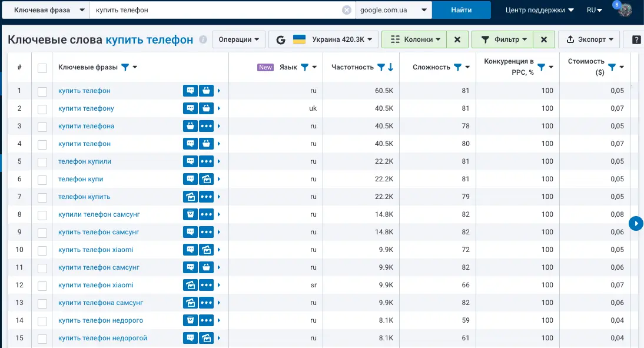Click the blue round arrow to show more columns
644x348 pixels.
636,224
